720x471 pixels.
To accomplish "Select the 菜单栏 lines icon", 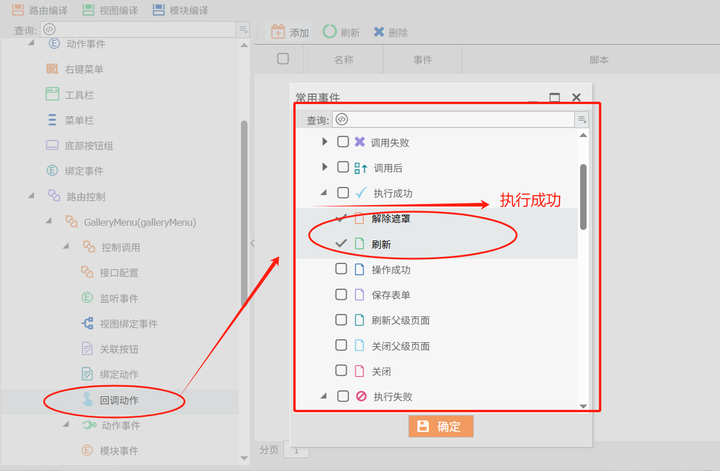I will (52, 120).
